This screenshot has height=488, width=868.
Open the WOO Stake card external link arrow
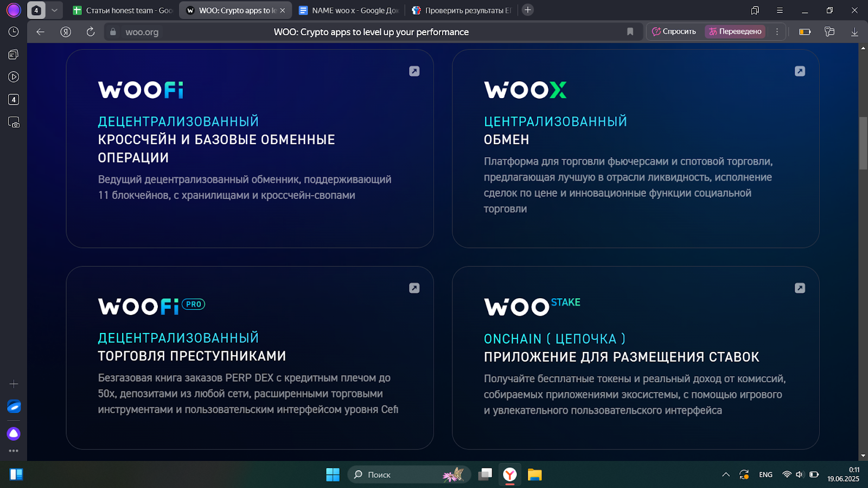800,288
